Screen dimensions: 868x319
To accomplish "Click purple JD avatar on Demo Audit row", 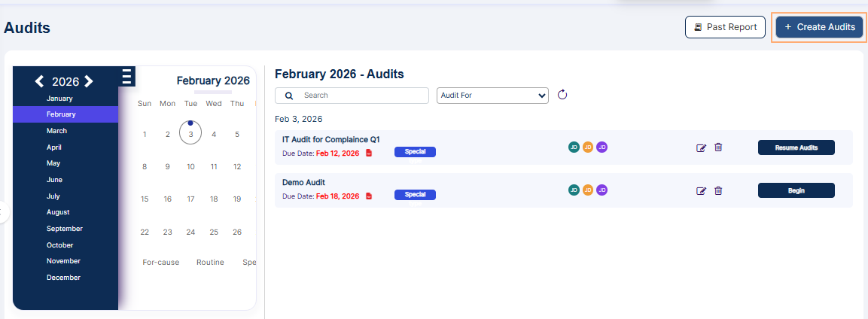I will tap(602, 190).
